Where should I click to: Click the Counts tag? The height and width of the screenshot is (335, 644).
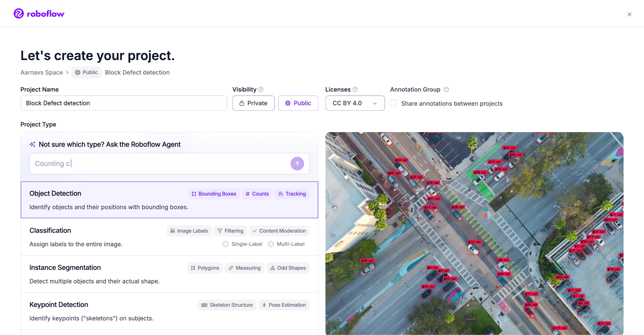257,194
